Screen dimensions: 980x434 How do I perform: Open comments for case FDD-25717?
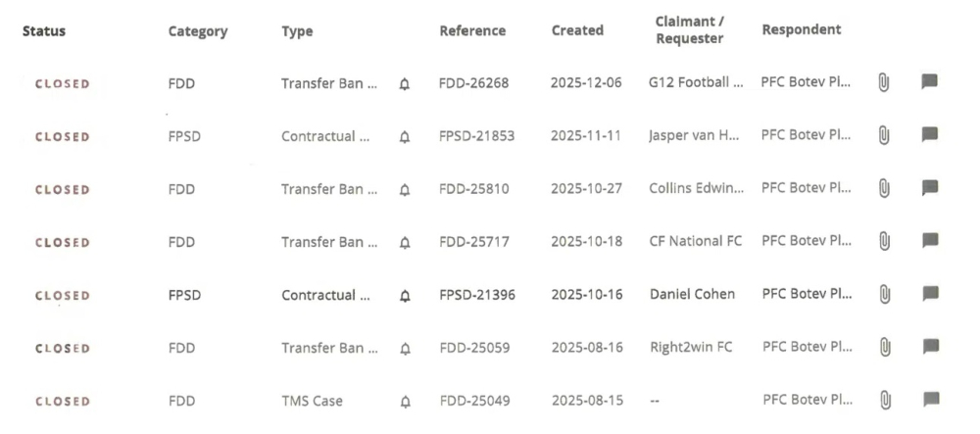click(929, 241)
